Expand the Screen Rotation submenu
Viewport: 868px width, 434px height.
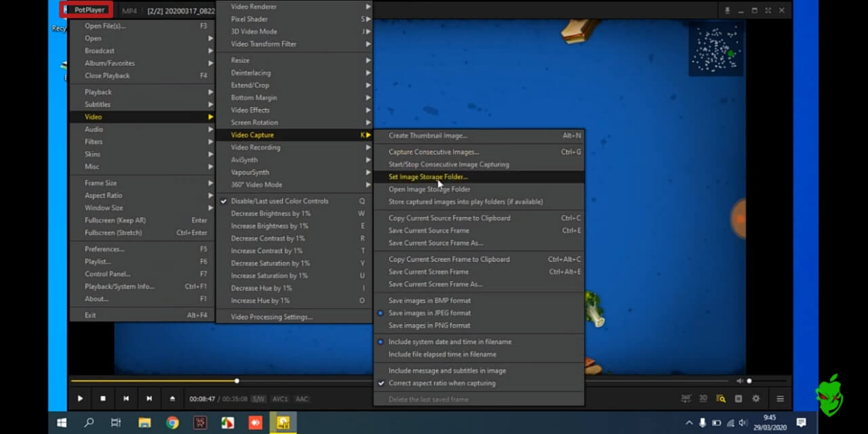tap(294, 123)
